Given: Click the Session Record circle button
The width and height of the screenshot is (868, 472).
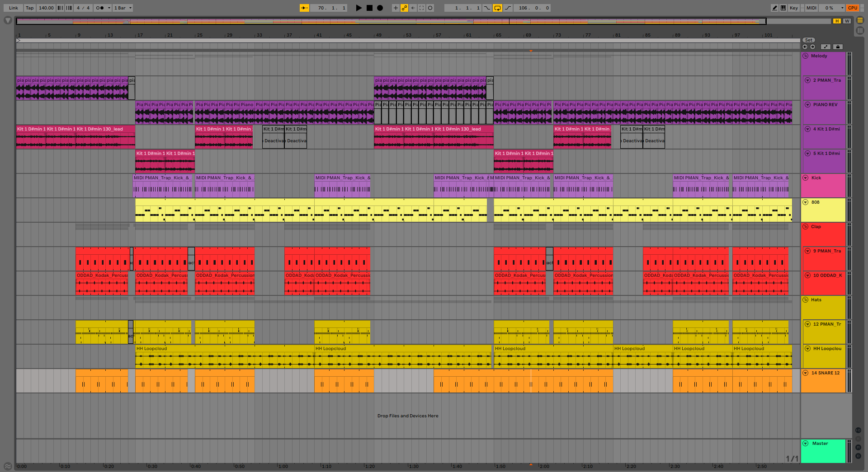Looking at the screenshot, I should pos(430,8).
